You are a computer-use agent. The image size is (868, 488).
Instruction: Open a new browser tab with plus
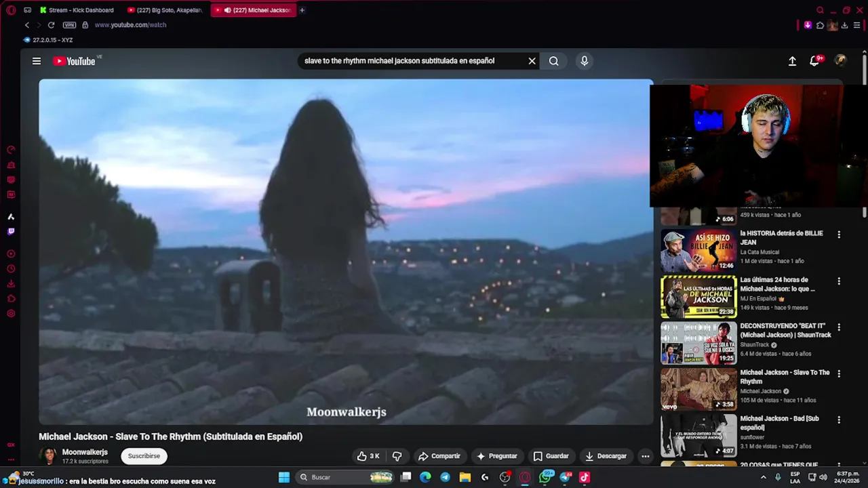(302, 10)
